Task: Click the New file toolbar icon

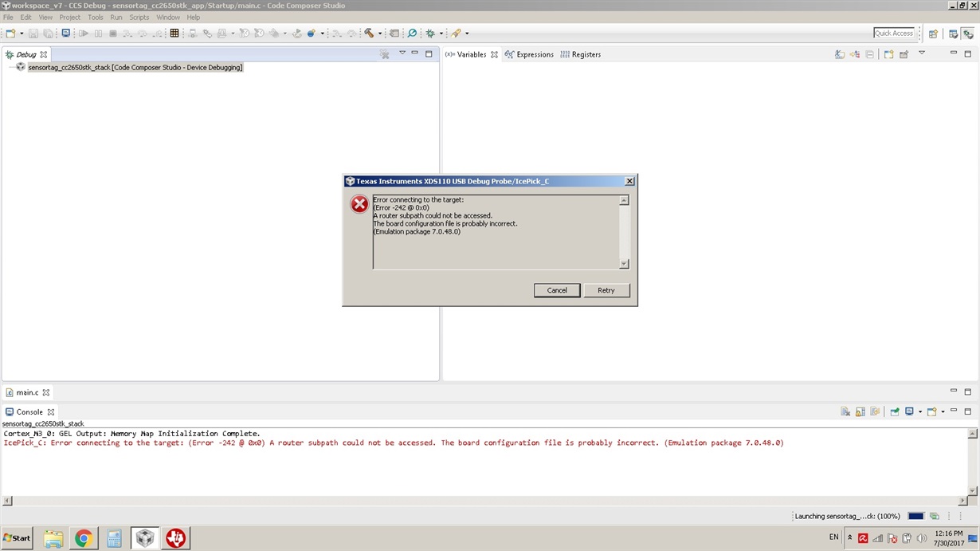Action: [10, 33]
